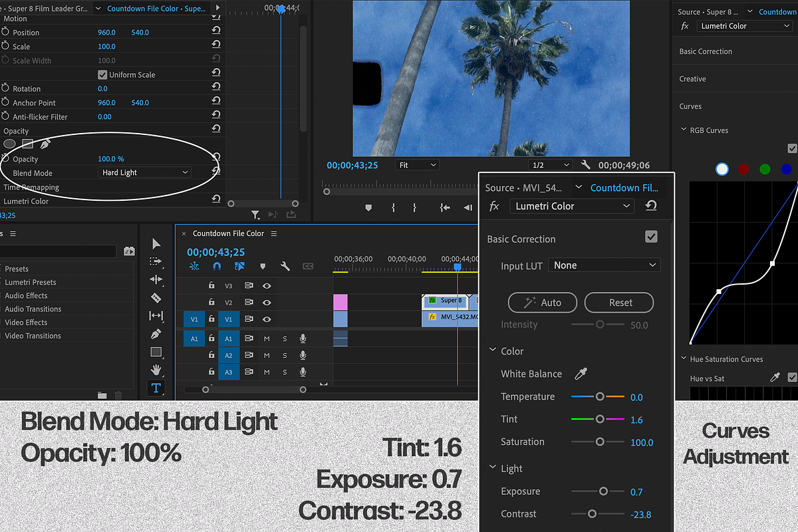The height and width of the screenshot is (532, 798).
Task: Add marker in timeline header
Action: pos(263,266)
